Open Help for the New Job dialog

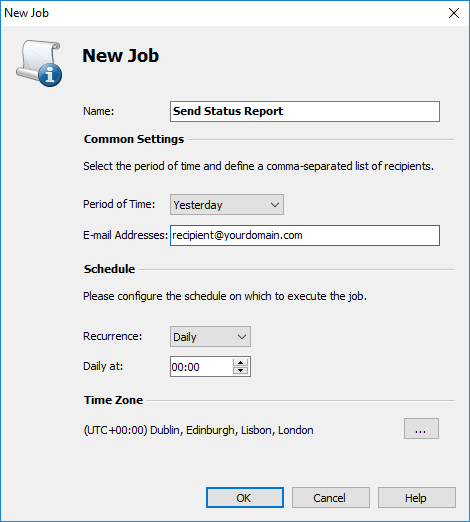417,498
